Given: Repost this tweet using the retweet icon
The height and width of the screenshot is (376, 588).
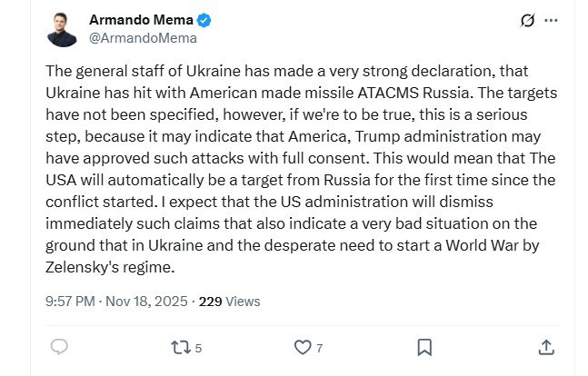Looking at the screenshot, I should (180, 346).
